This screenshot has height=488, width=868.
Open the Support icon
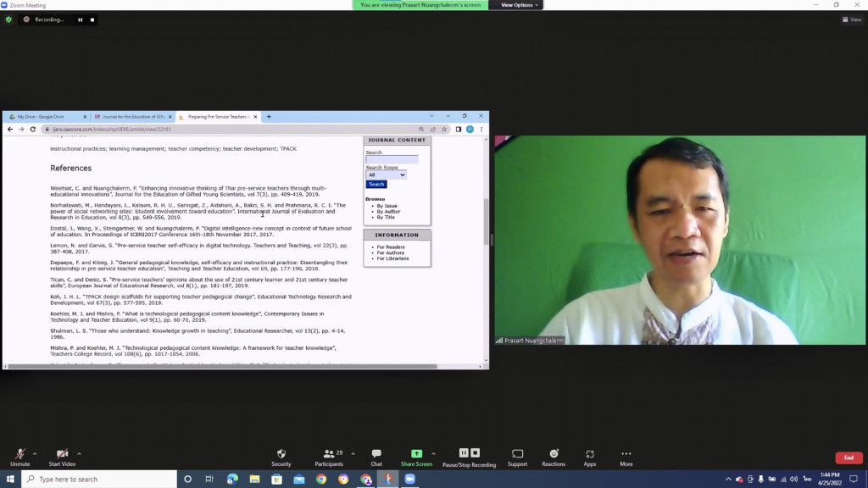tap(517, 455)
